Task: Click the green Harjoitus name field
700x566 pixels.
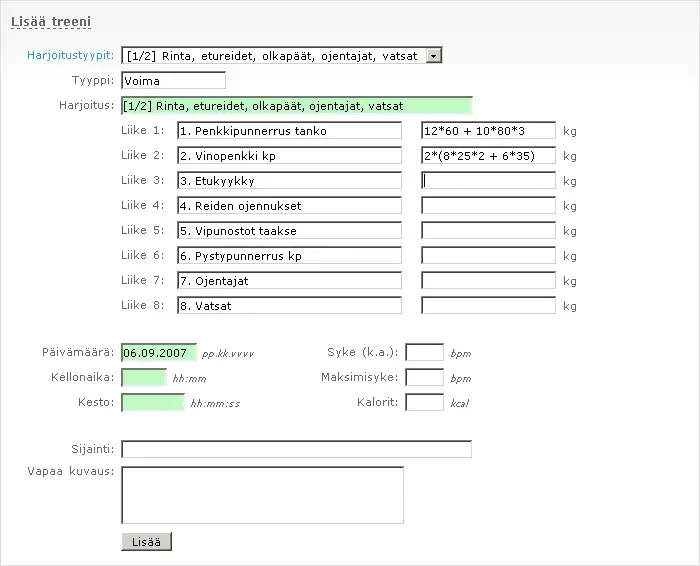Action: coord(296,106)
